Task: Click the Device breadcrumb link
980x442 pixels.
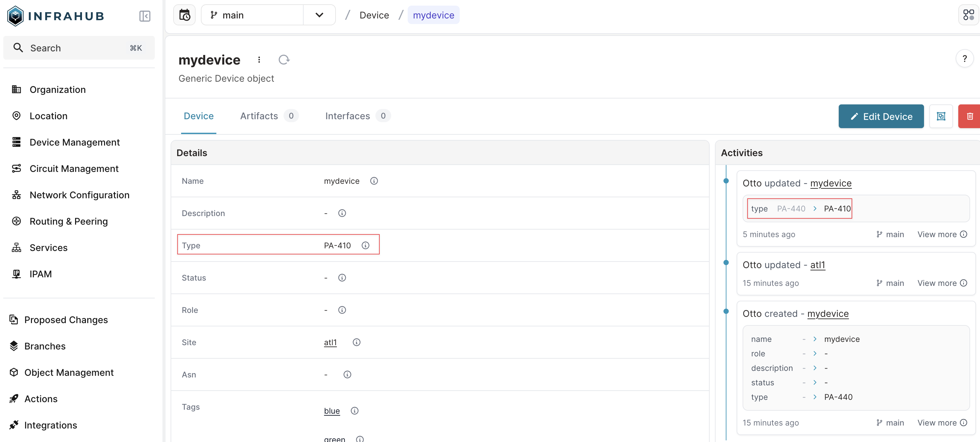Action: pyautogui.click(x=374, y=15)
